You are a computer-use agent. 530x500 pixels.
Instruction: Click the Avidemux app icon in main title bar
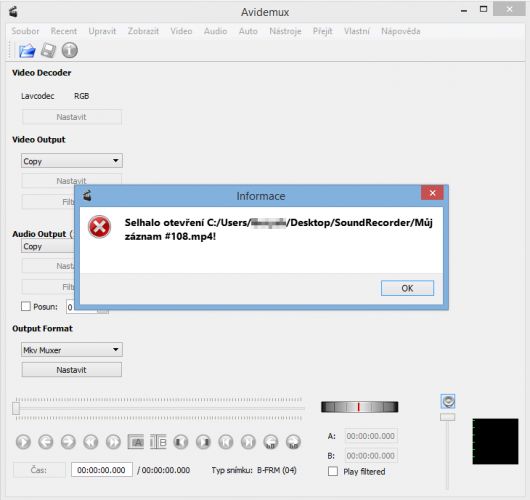click(x=13, y=12)
